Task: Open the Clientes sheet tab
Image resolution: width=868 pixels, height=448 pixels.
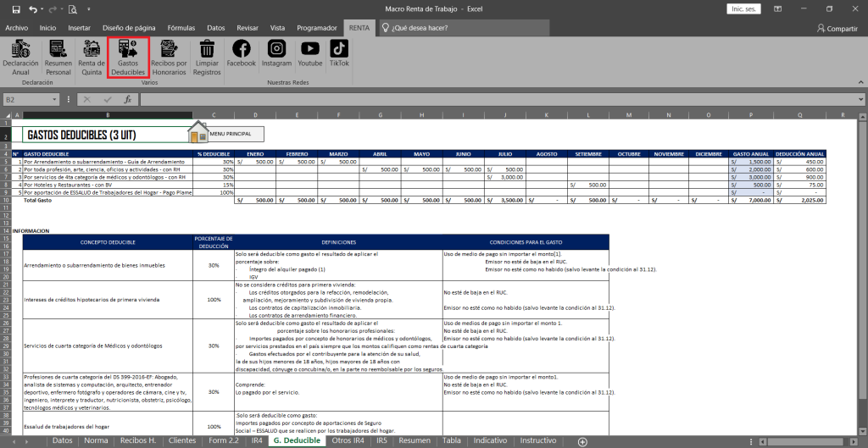Action: [181, 441]
